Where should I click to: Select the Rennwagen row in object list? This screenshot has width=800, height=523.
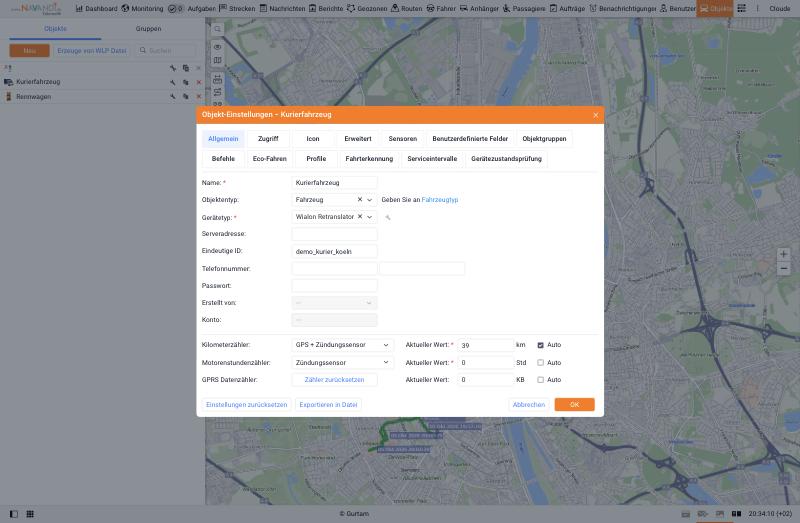102,96
